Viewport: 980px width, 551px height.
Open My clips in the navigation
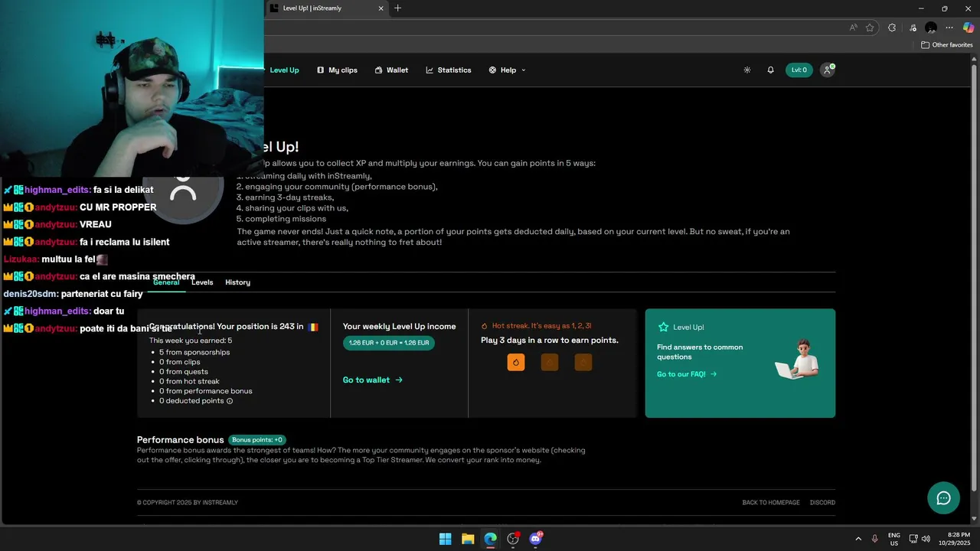click(x=337, y=70)
